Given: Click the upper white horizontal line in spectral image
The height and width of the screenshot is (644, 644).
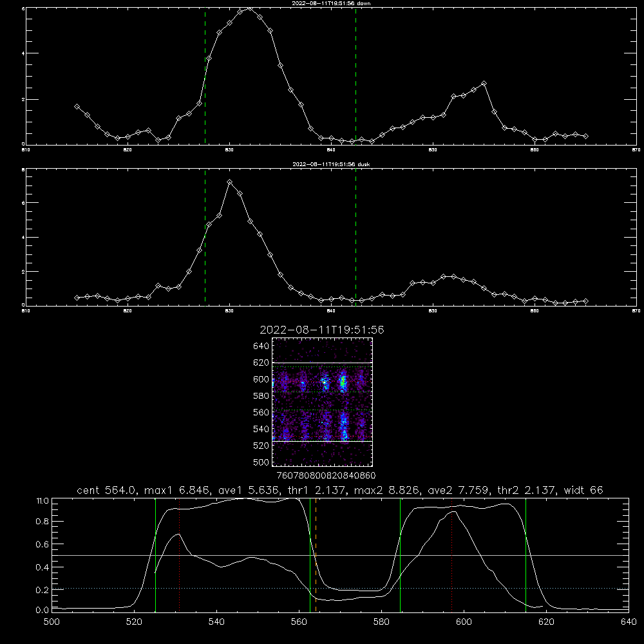Looking at the screenshot, I should 322,363.
